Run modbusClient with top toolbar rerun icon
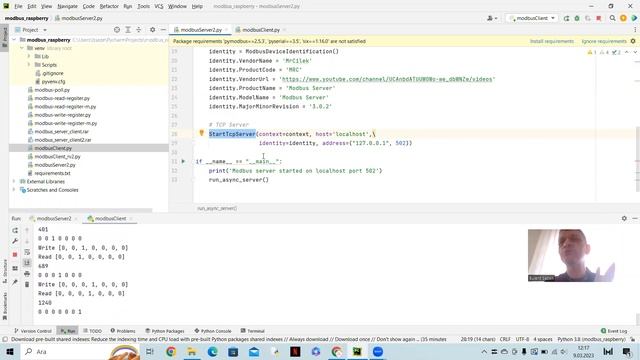 567,18
